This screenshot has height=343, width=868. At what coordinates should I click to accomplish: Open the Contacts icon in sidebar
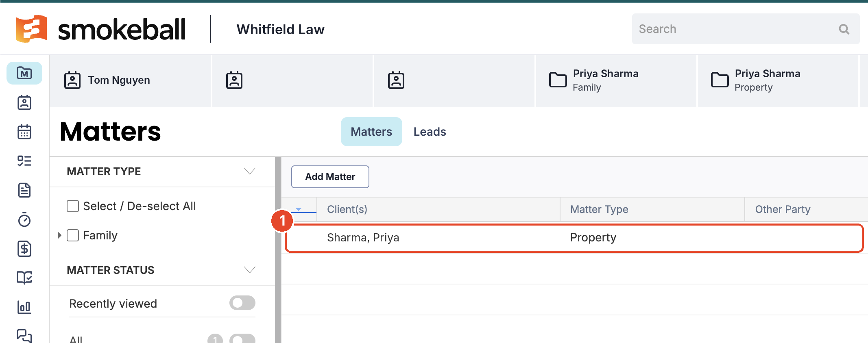tap(24, 102)
